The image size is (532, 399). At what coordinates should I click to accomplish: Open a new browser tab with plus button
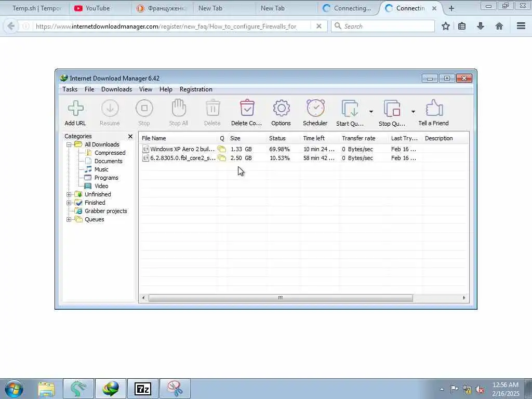(451, 8)
